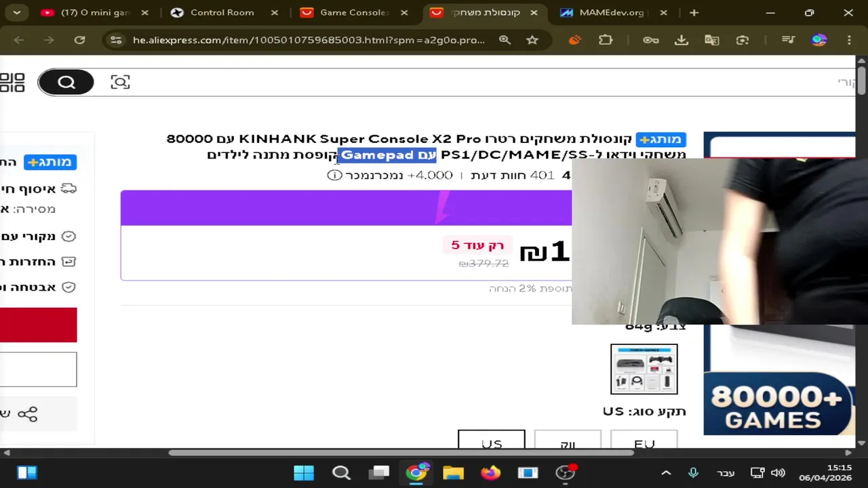Open the Downloads icon in Chrome toolbar

682,40
